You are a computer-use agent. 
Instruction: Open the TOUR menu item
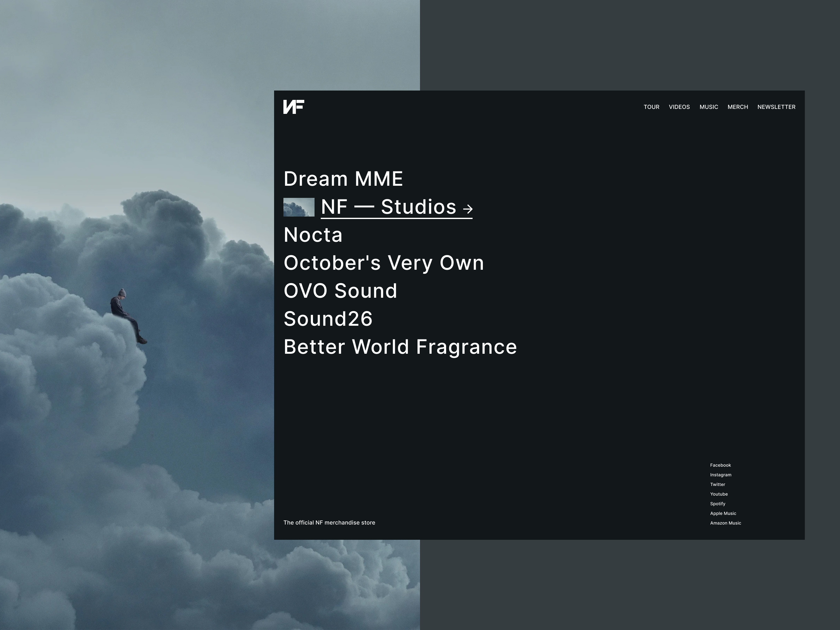651,107
